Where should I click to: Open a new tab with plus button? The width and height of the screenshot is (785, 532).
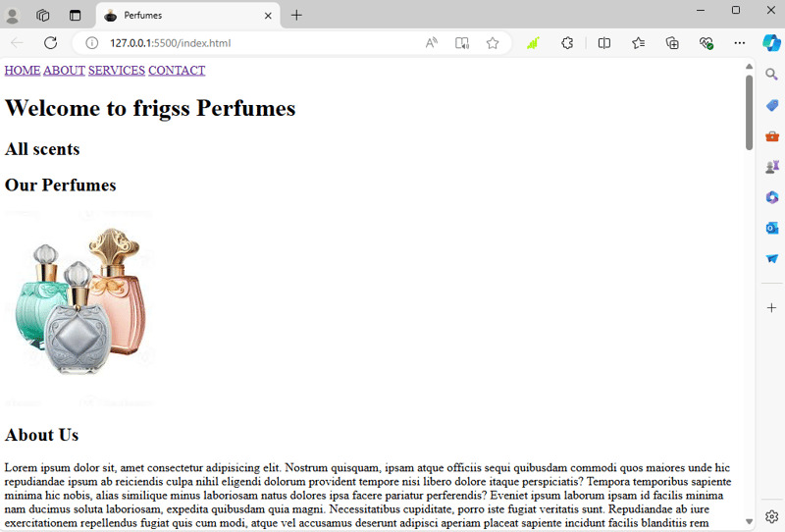pyautogui.click(x=296, y=15)
